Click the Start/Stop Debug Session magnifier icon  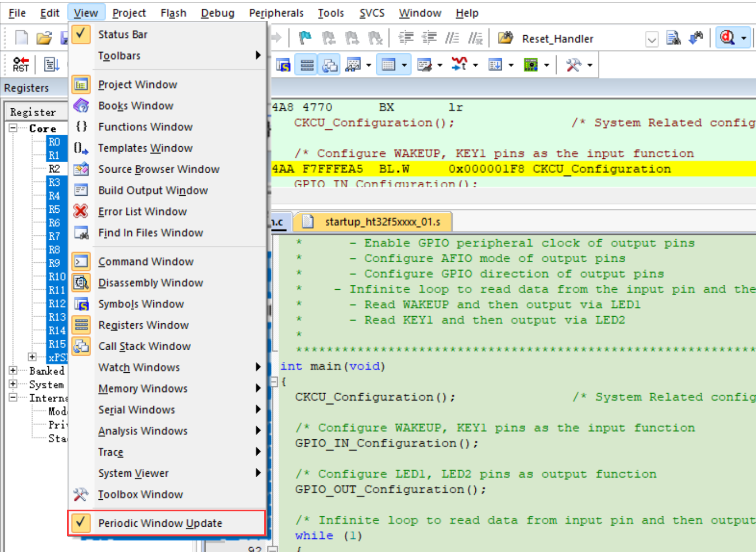[727, 38]
